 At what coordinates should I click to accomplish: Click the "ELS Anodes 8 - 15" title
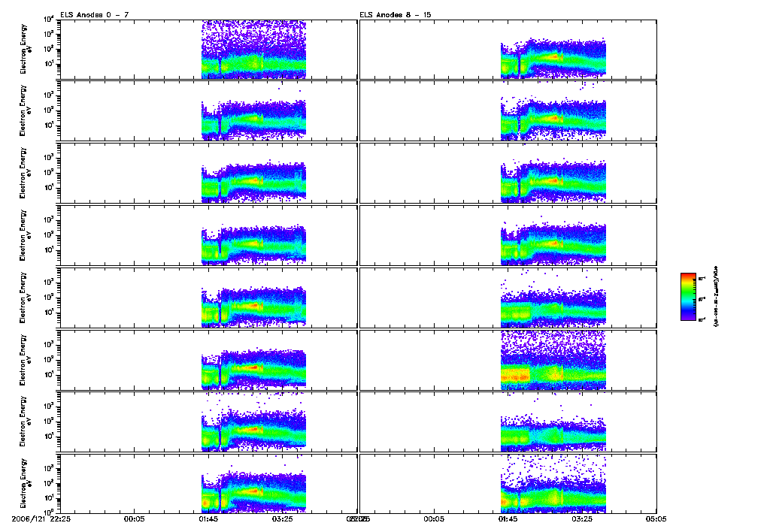(x=396, y=15)
